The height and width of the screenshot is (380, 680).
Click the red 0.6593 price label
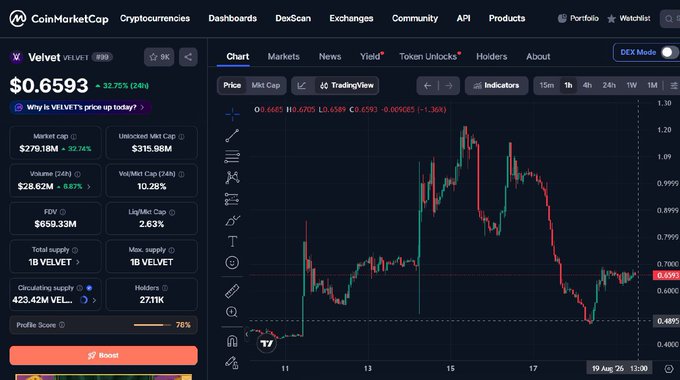pyautogui.click(x=667, y=275)
